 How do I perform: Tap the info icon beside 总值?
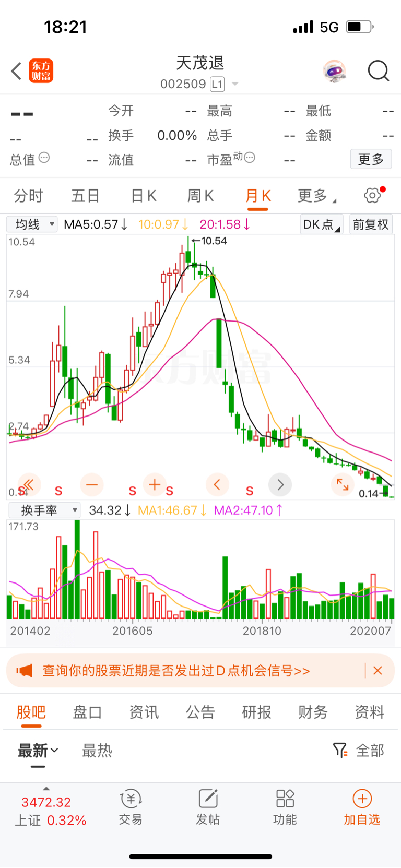(x=44, y=158)
